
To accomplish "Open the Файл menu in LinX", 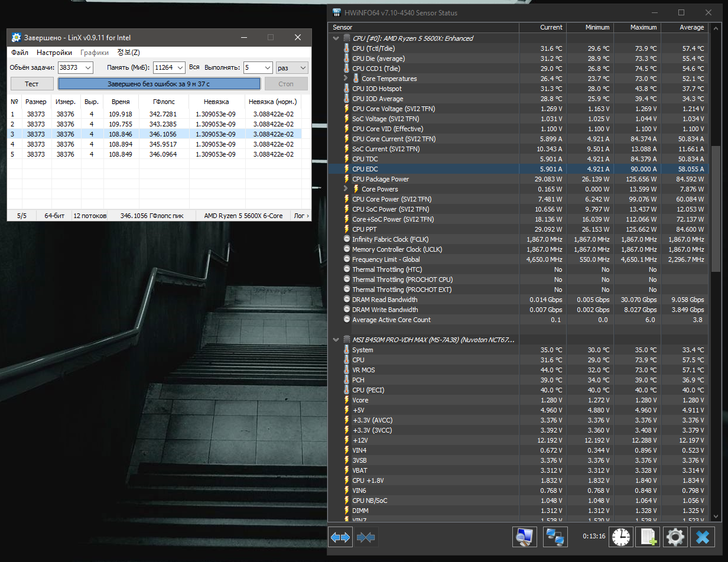I will tap(19, 53).
